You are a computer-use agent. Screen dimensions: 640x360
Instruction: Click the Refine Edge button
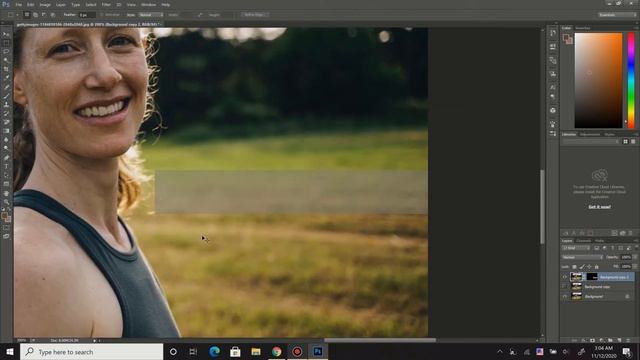[x=255, y=15]
